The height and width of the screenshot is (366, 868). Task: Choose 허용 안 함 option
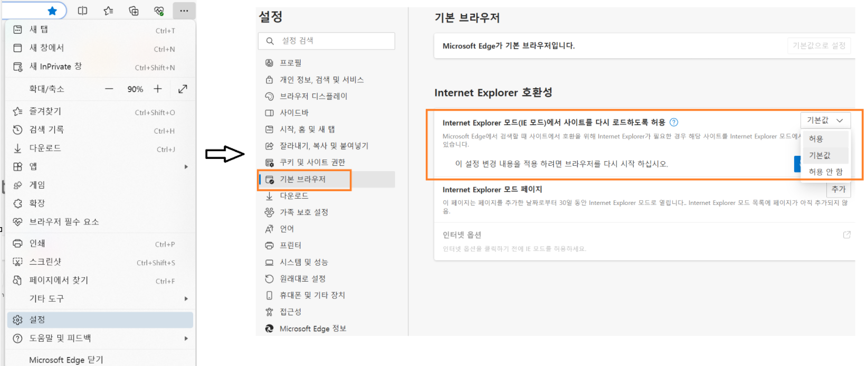(x=825, y=172)
